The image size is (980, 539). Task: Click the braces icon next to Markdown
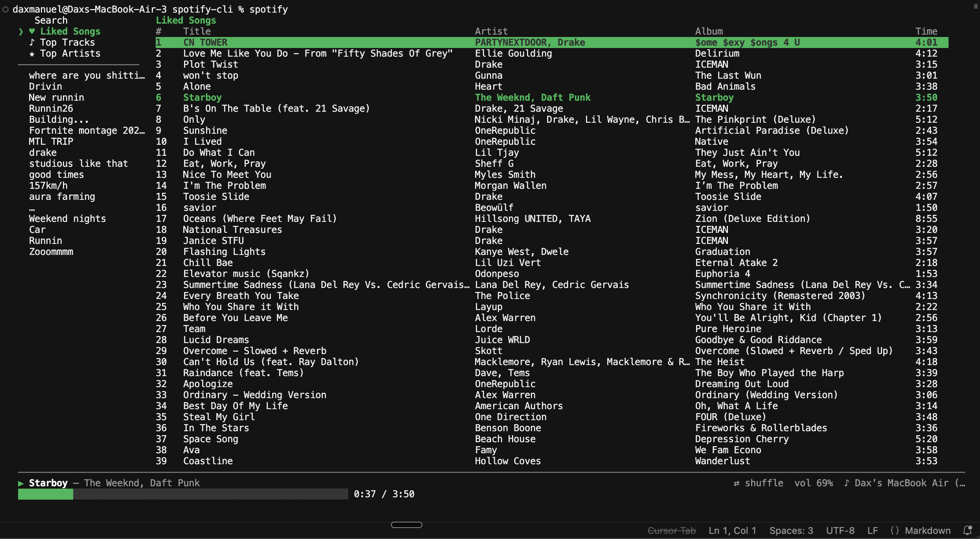point(895,530)
